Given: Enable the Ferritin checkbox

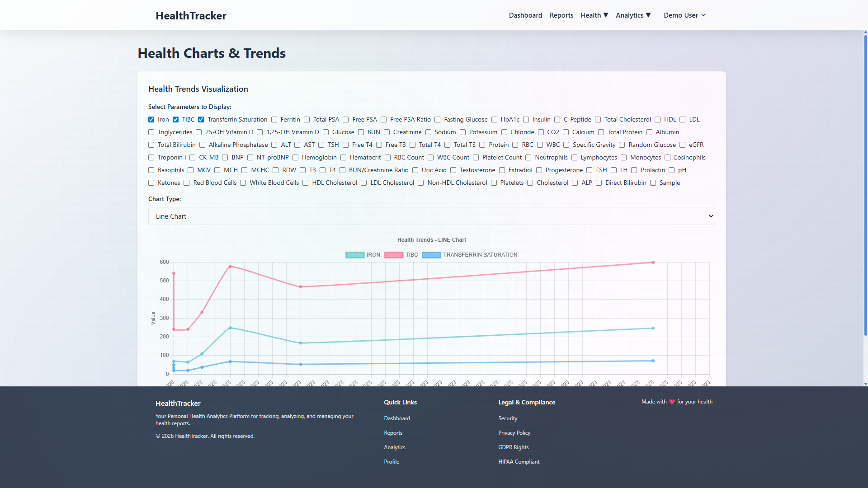Looking at the screenshot, I should [x=274, y=120].
